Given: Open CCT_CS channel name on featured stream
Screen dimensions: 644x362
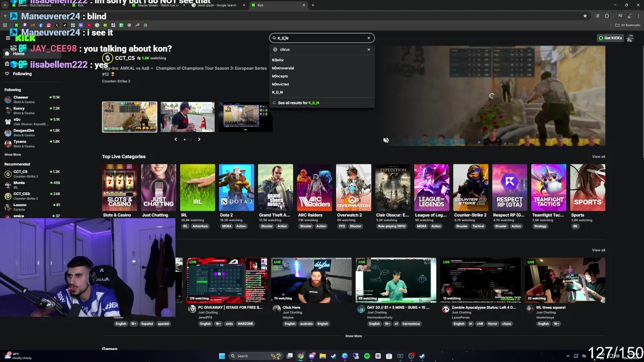Looking at the screenshot, I should [124, 58].
